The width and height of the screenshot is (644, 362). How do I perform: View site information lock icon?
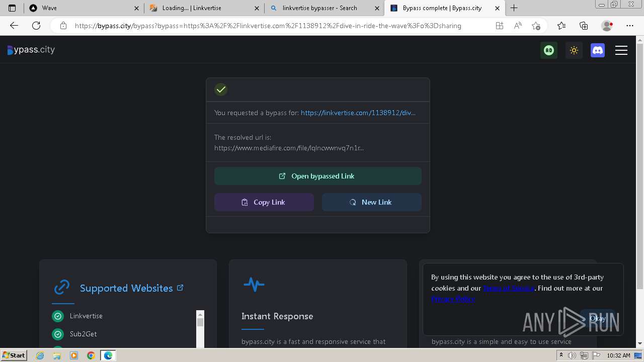[x=63, y=26]
